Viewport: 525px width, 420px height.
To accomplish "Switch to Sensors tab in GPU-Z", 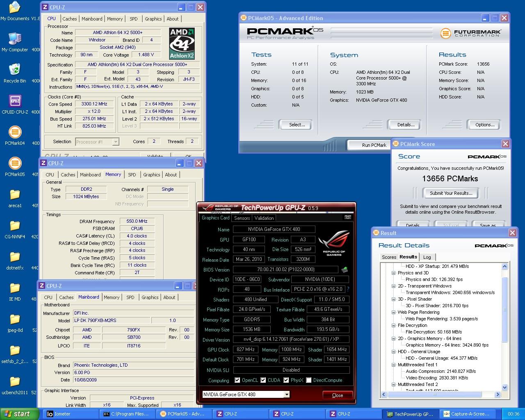I will pyautogui.click(x=242, y=218).
